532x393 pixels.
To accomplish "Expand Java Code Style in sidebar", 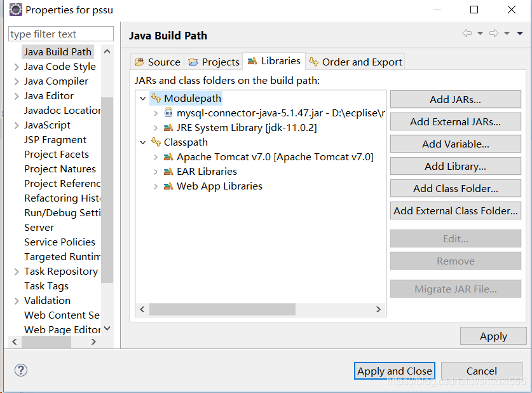I will coord(17,67).
